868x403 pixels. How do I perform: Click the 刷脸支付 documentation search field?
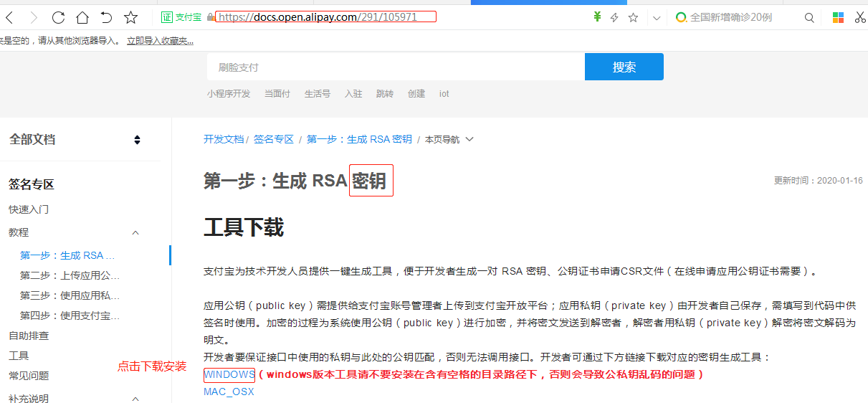click(x=396, y=67)
